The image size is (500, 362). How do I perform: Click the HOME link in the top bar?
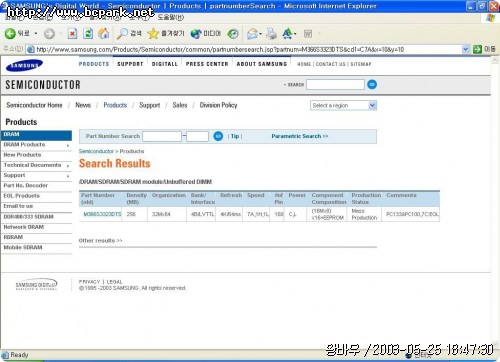point(304,64)
